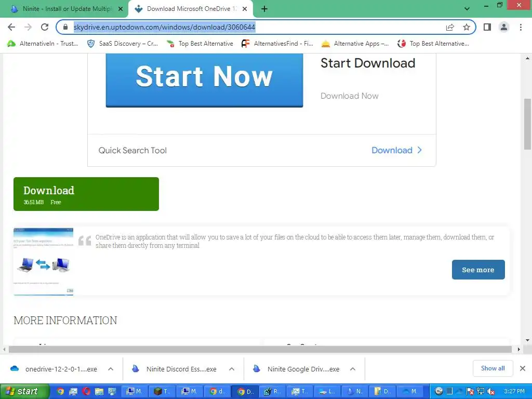Open the folder icon in quick launch
The width and height of the screenshot is (532, 399).
pyautogui.click(x=99, y=391)
